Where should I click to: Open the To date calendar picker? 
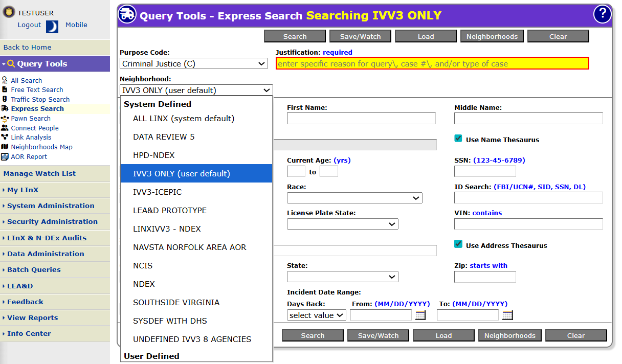(x=507, y=315)
